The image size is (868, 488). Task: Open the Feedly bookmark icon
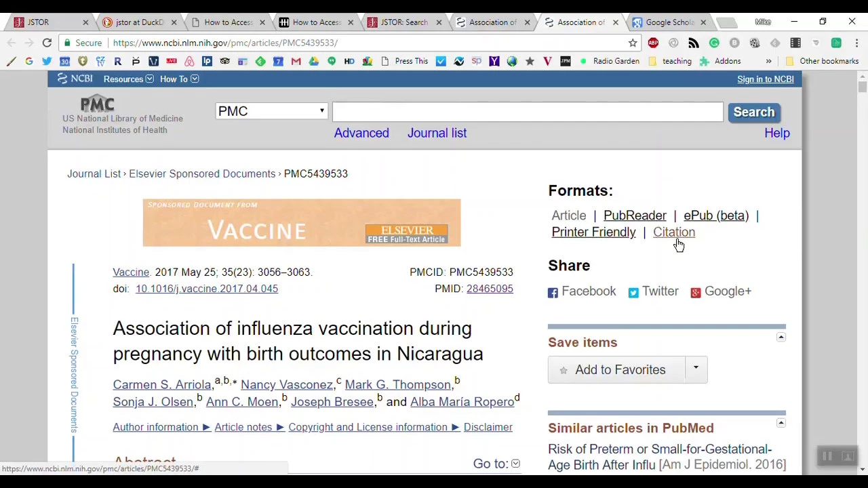(260, 61)
